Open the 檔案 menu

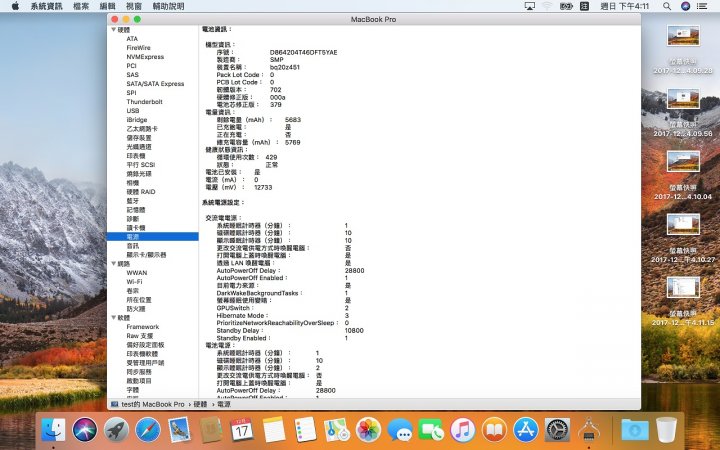(81, 6)
